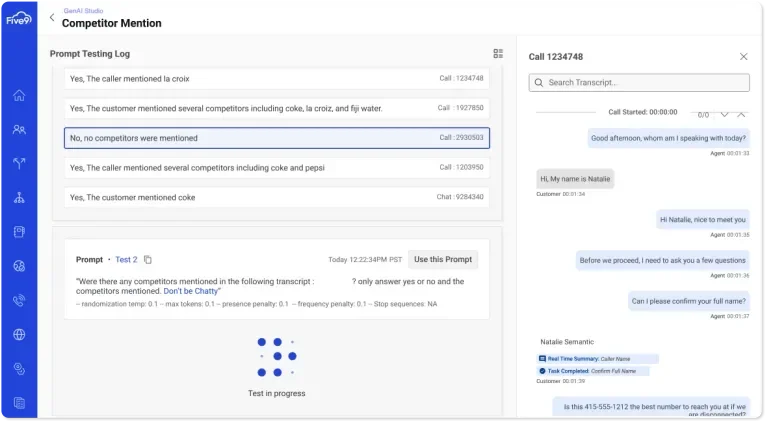Open the Test 2 prompt link
This screenshot has width=766, height=422.
click(x=126, y=260)
